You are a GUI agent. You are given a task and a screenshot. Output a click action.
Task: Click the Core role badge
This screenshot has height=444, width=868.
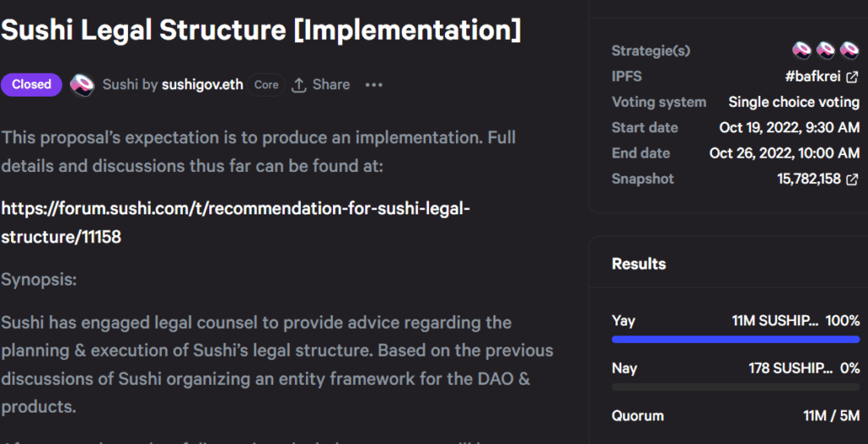pyautogui.click(x=266, y=85)
